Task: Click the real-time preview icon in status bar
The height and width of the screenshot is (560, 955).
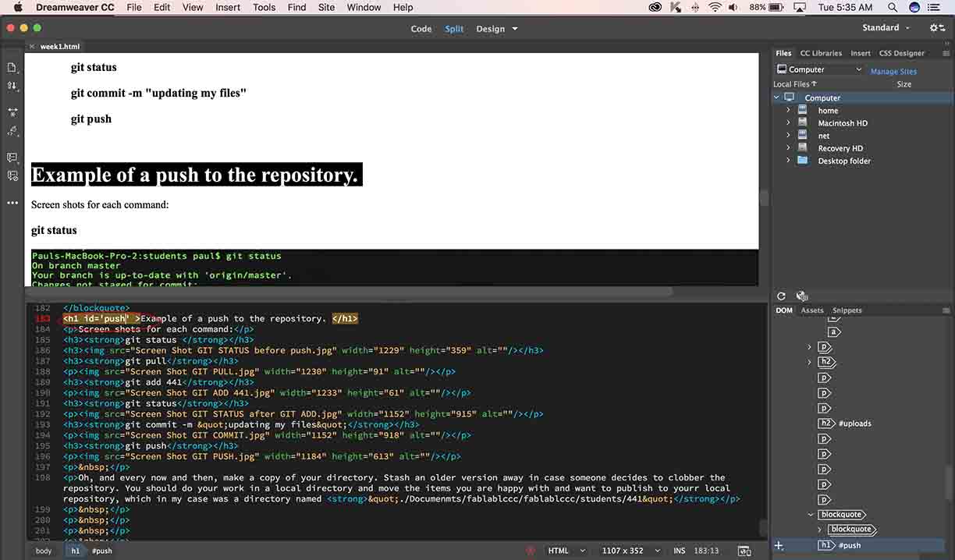Action: click(744, 551)
